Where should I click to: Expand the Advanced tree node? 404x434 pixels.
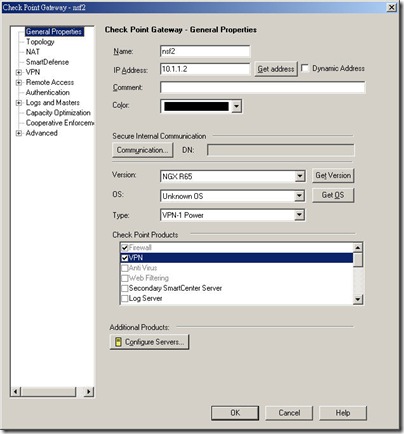(19, 133)
